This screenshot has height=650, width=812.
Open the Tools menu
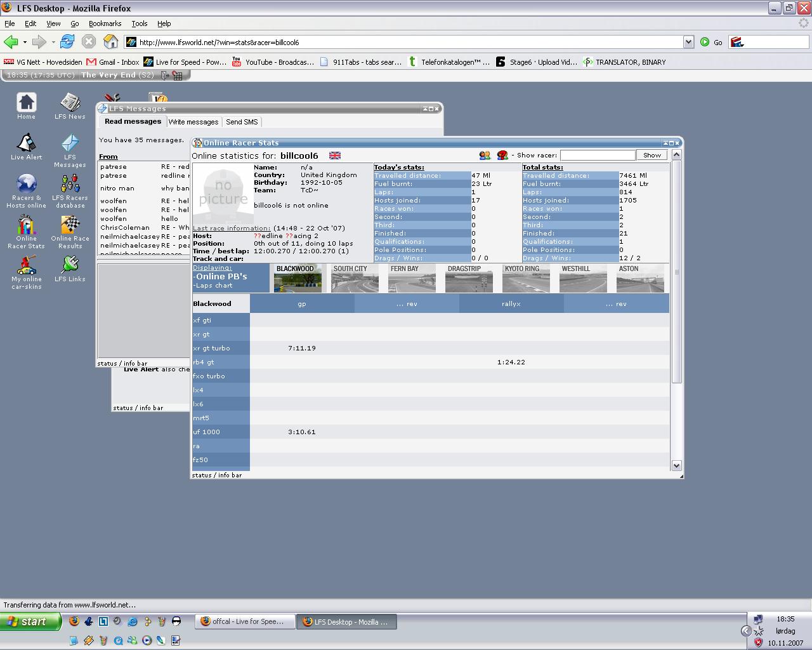click(140, 23)
